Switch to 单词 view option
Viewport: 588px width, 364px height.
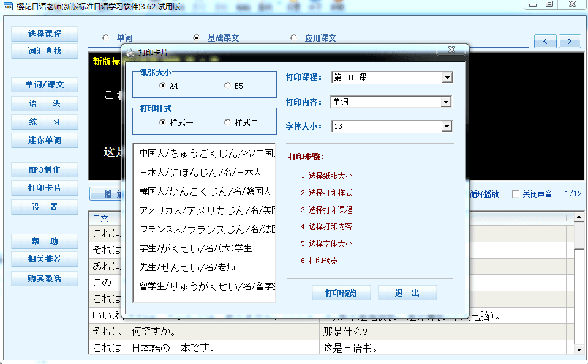coord(106,38)
